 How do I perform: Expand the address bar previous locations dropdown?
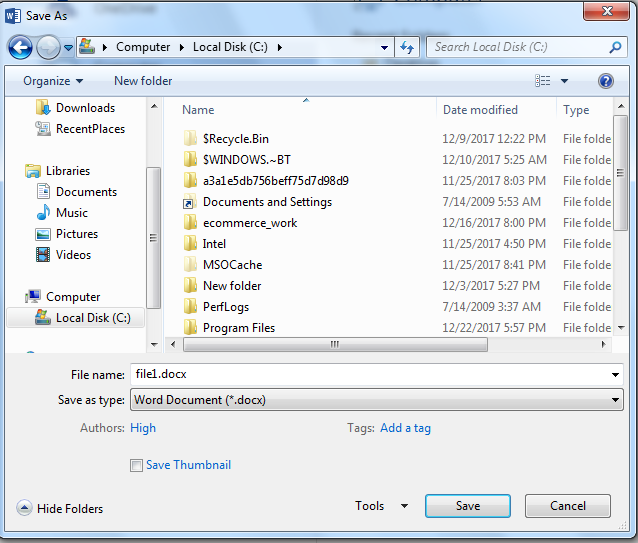[x=384, y=48]
